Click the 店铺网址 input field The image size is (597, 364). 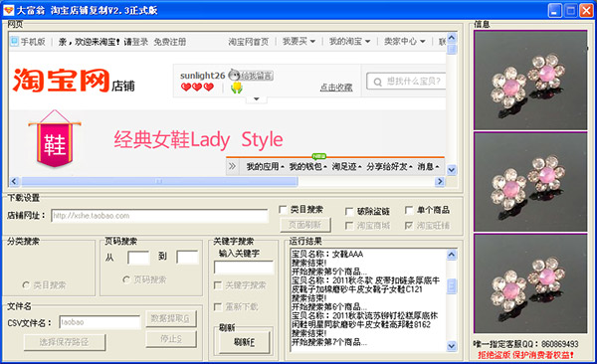coord(159,216)
